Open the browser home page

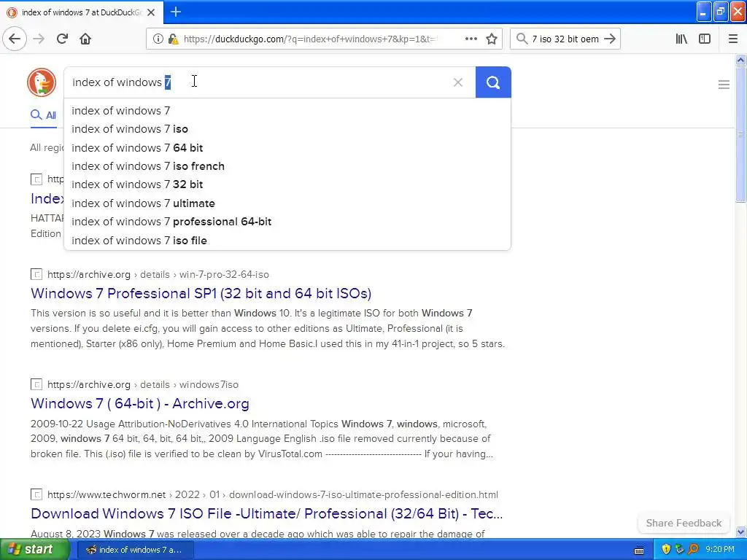tap(85, 39)
